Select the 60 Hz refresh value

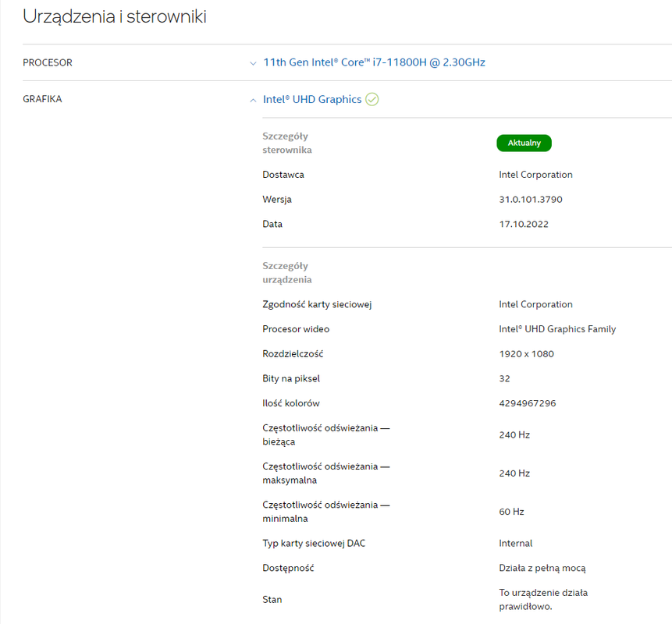click(x=511, y=512)
